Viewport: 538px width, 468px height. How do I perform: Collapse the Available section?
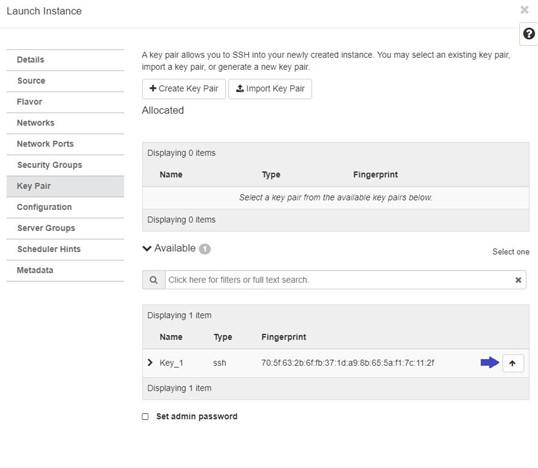147,248
